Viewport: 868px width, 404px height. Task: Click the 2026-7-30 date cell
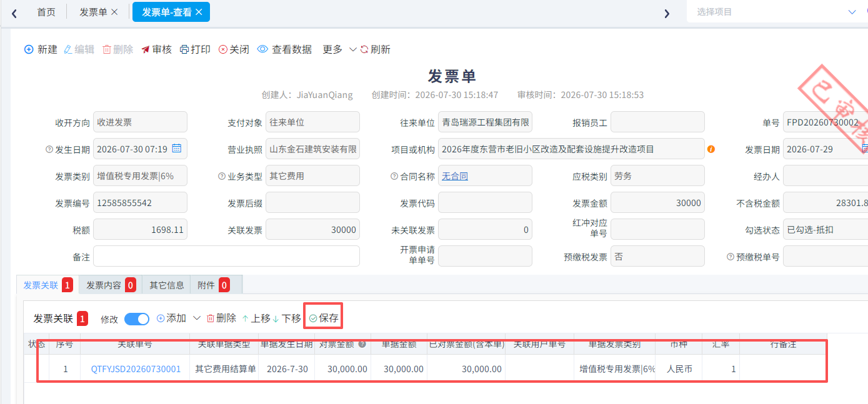[x=287, y=369]
